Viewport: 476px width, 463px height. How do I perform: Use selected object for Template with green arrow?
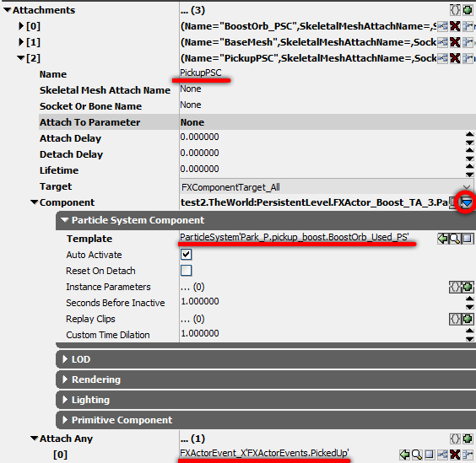point(442,239)
